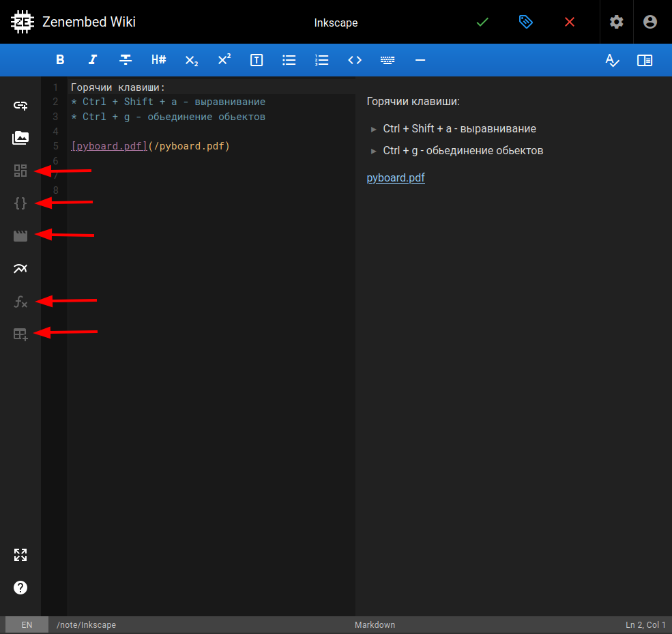Click the insert block dashboard icon

point(20,171)
